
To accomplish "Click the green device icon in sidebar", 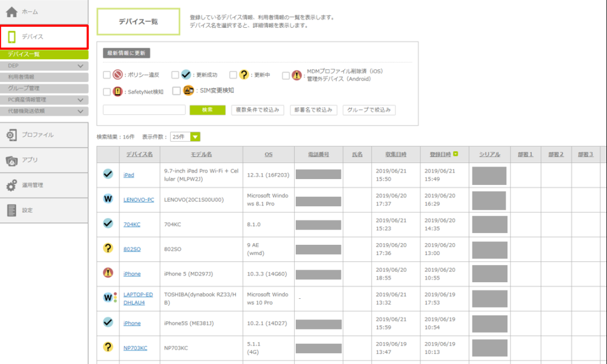I will tap(12, 37).
